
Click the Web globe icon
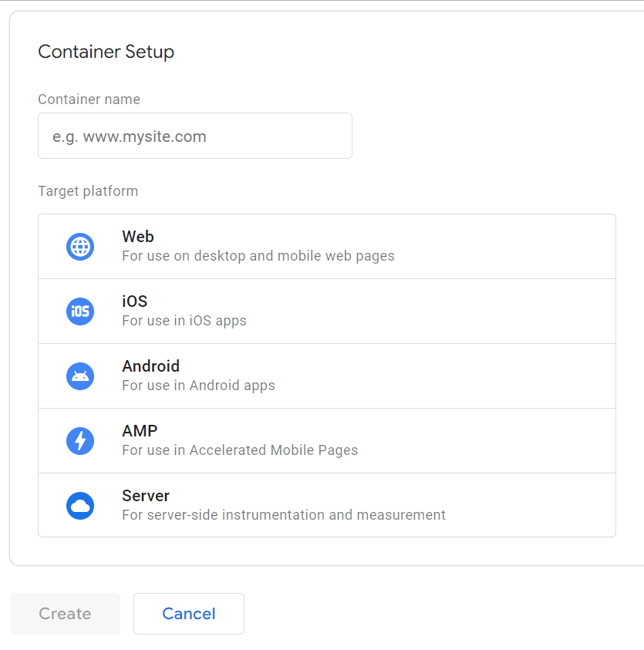80,247
